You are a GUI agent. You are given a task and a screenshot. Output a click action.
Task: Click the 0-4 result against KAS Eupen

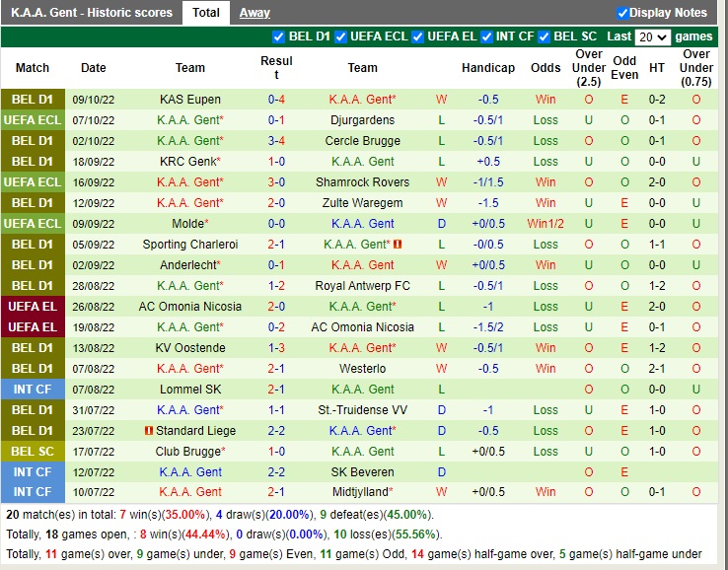coord(276,100)
